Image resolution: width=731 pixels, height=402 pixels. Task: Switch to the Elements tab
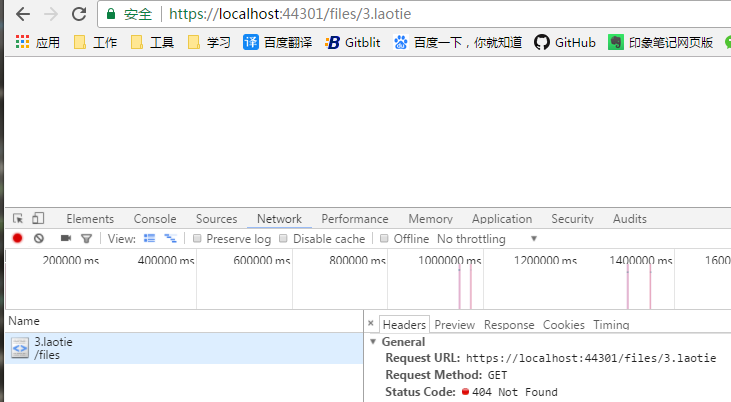coord(90,219)
